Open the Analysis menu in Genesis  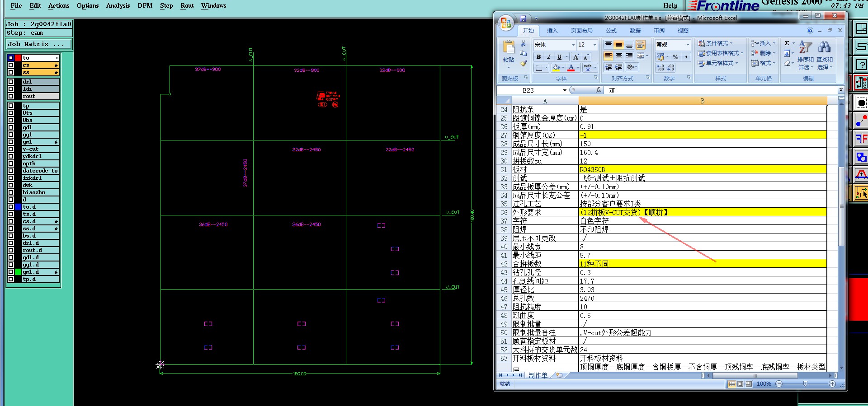[x=118, y=6]
